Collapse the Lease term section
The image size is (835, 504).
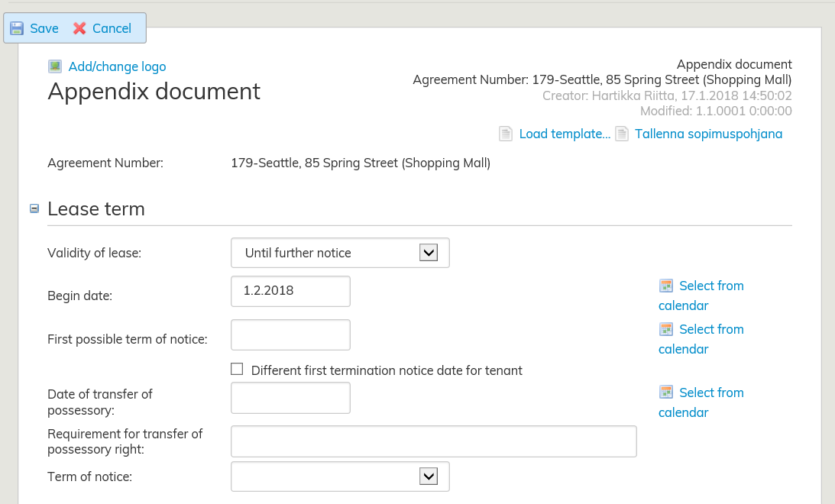click(x=34, y=208)
